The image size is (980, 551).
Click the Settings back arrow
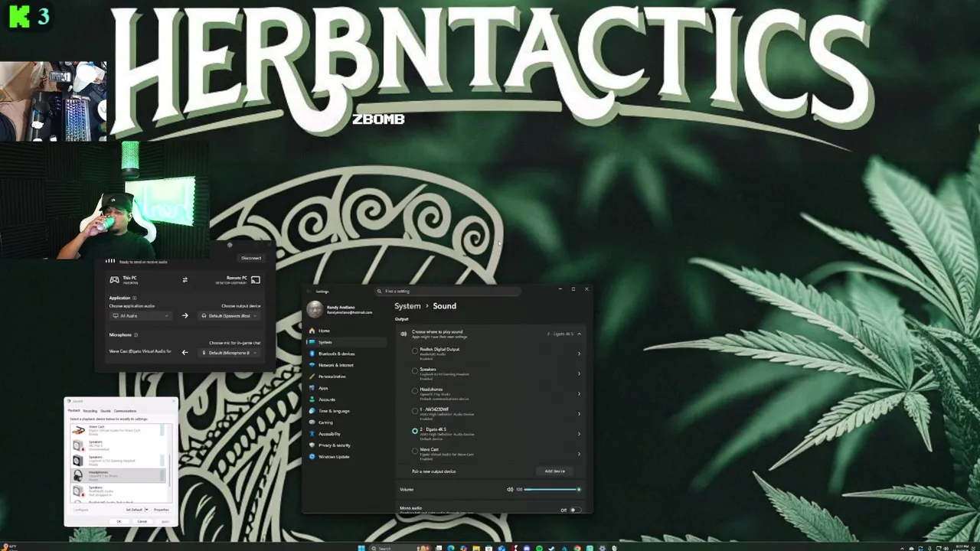[x=310, y=291]
